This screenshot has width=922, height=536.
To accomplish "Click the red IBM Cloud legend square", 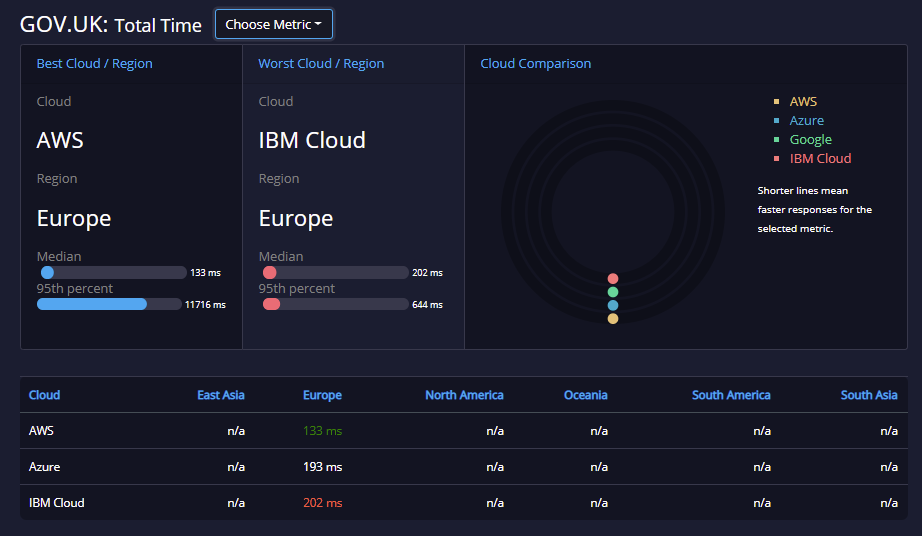I will pos(776,158).
